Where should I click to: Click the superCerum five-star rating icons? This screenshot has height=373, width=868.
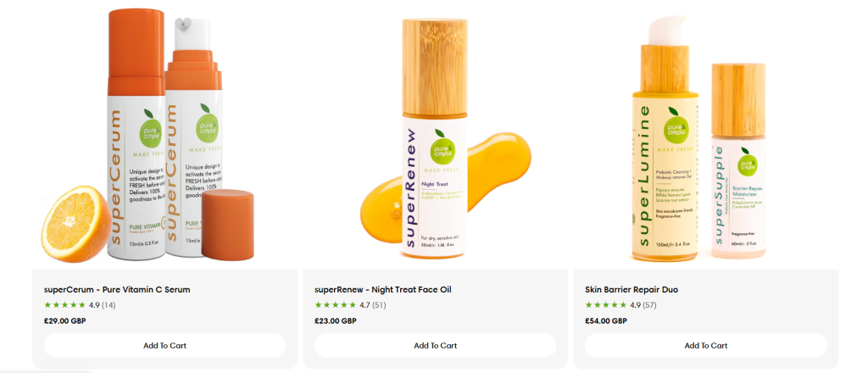[64, 305]
